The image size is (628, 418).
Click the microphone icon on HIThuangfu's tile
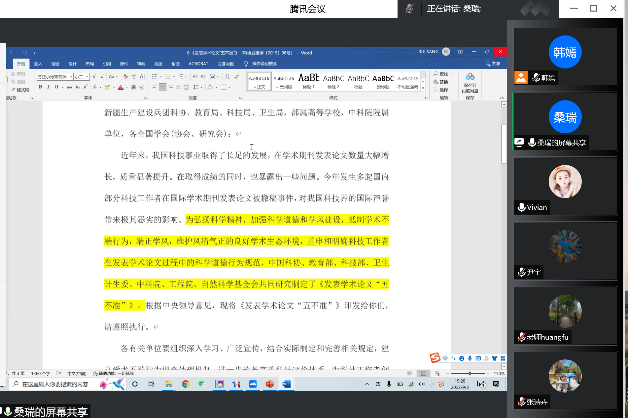click(x=521, y=337)
